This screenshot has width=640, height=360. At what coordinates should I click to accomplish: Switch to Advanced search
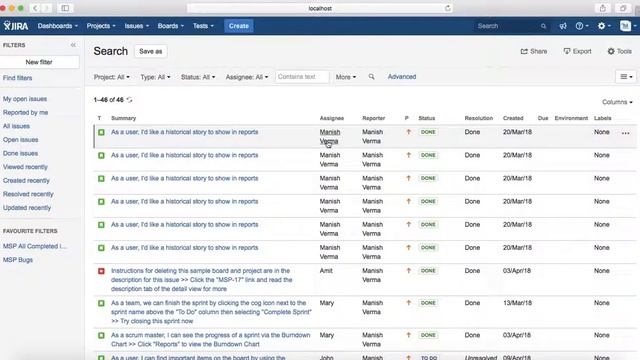[402, 77]
